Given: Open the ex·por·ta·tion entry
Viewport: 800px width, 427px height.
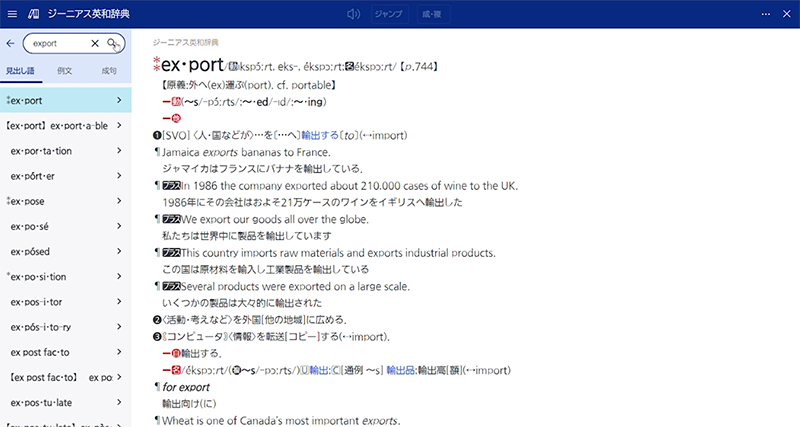Looking at the screenshot, I should (65, 150).
